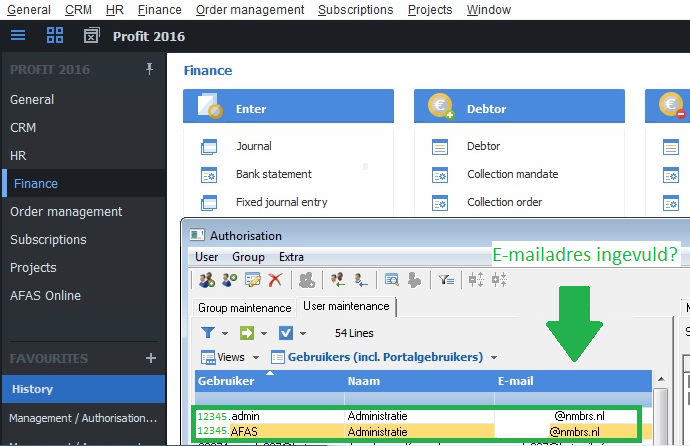The height and width of the screenshot is (446, 690).
Task: Click the red X delete icon
Action: pos(275,280)
